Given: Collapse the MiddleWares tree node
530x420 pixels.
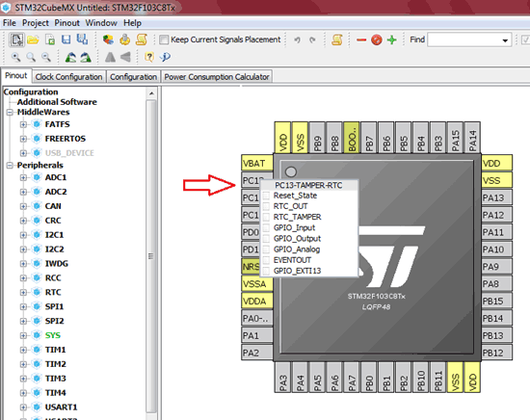Looking at the screenshot, I should (x=10, y=112).
